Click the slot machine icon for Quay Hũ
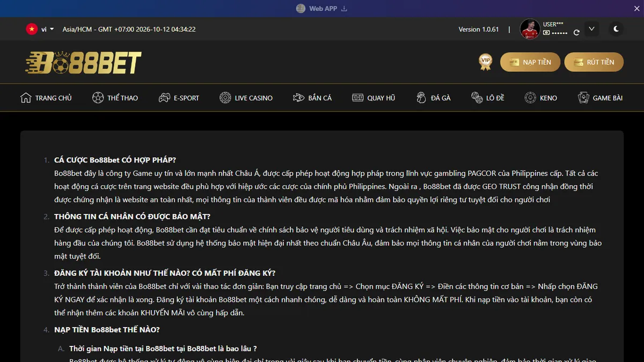Screen dimensions: 644x362 coord(358,98)
